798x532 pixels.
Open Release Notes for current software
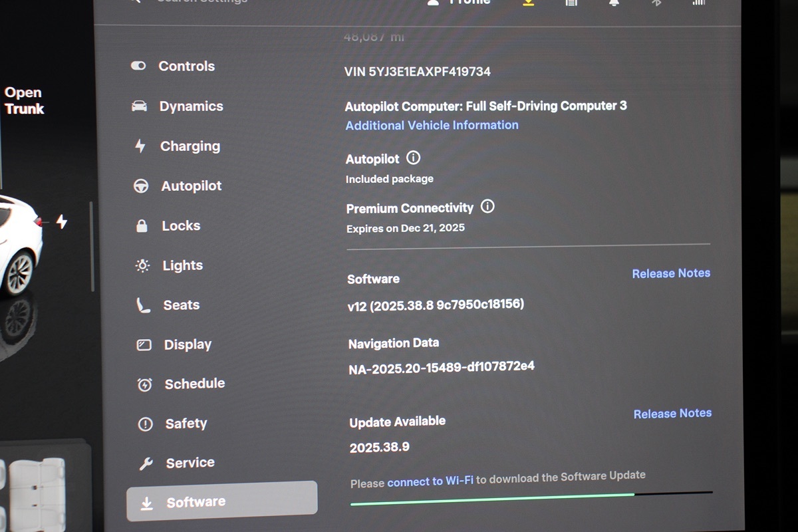point(670,273)
